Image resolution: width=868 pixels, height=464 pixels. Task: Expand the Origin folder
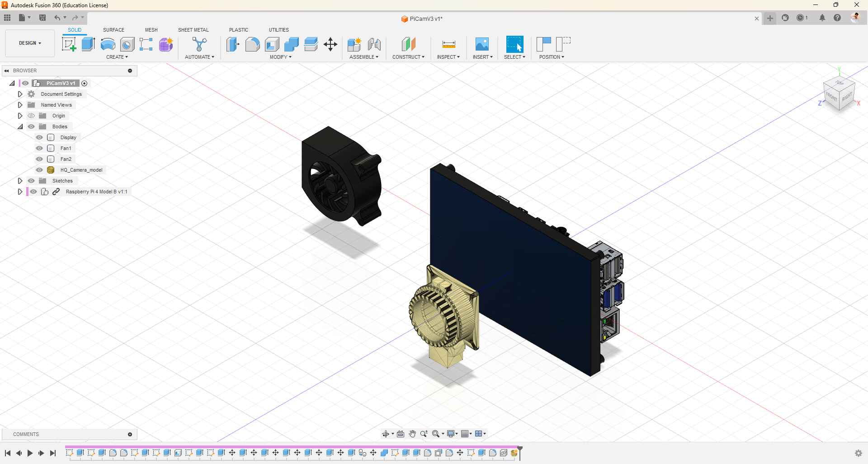[20, 116]
